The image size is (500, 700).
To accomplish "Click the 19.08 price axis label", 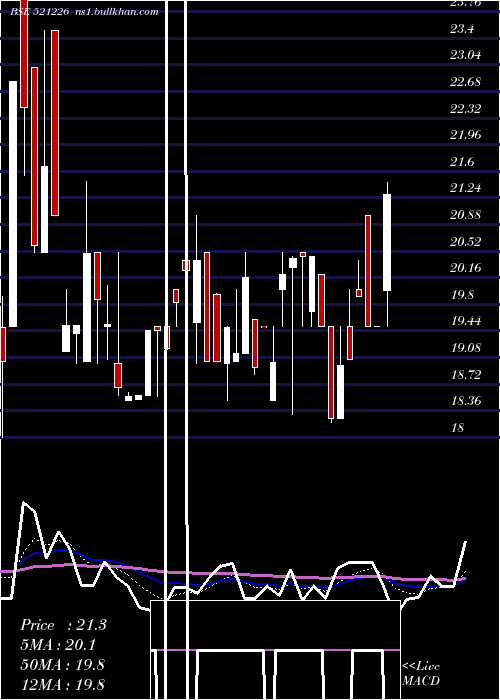I will tap(466, 348).
